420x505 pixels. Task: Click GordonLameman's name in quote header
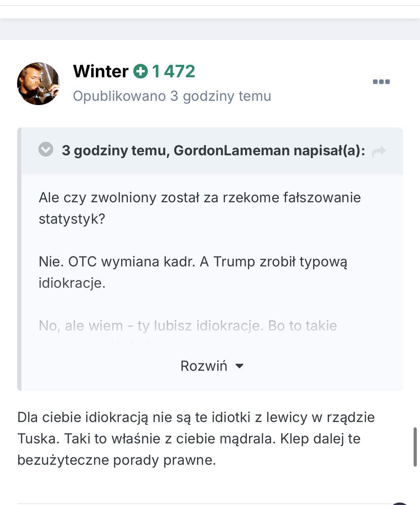[x=232, y=151]
